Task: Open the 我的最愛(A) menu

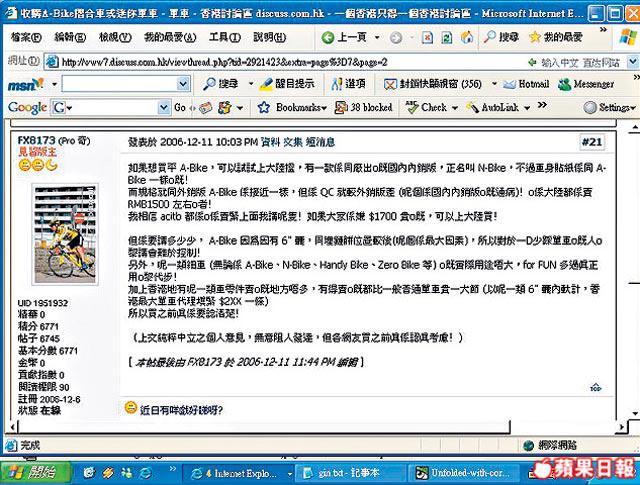Action: pos(170,38)
